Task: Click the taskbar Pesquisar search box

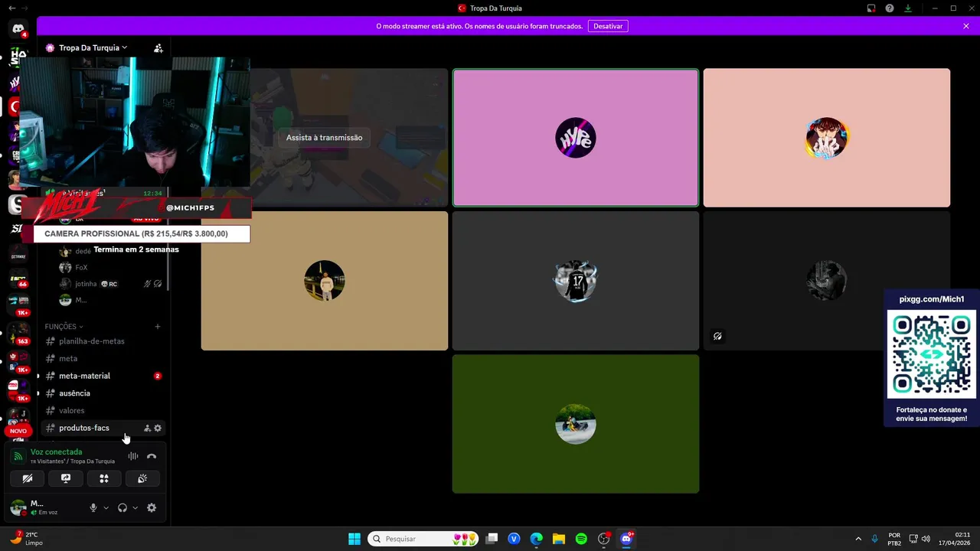Action: pyautogui.click(x=424, y=539)
